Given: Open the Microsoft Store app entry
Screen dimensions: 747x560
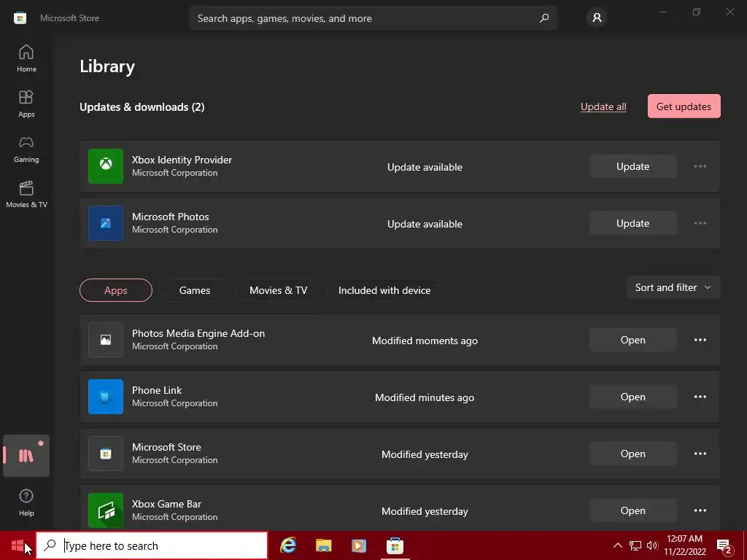Looking at the screenshot, I should coord(632,454).
